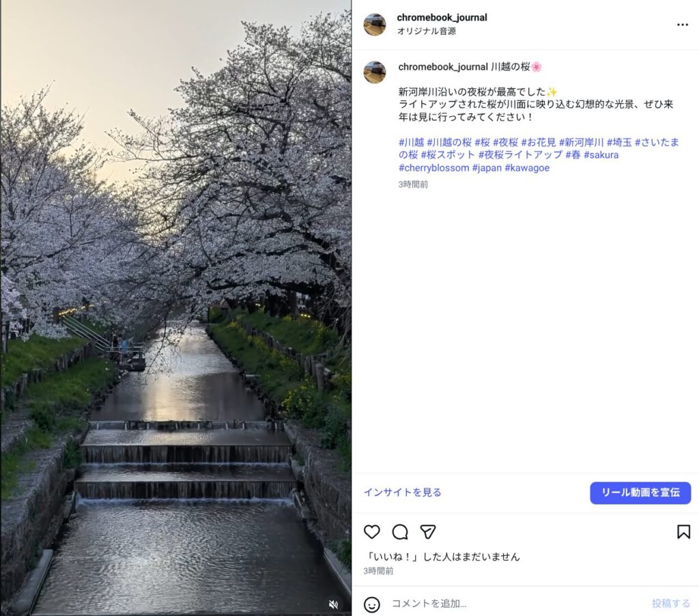Like the post with heart icon
This screenshot has height=616, width=699.
[372, 532]
